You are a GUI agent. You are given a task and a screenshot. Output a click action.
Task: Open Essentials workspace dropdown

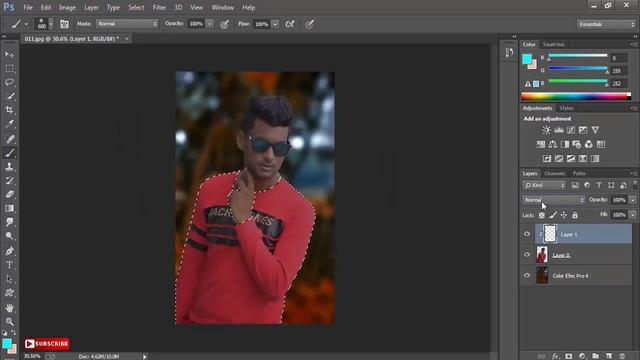pyautogui.click(x=606, y=24)
